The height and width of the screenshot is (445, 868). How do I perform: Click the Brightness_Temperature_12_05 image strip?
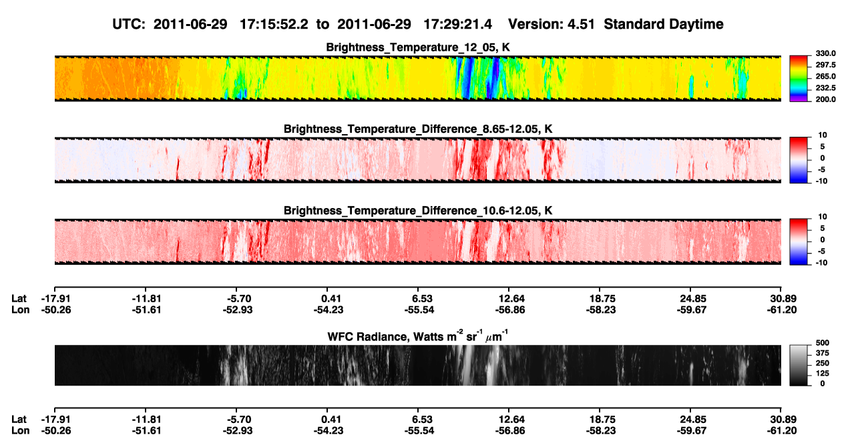[x=417, y=79]
